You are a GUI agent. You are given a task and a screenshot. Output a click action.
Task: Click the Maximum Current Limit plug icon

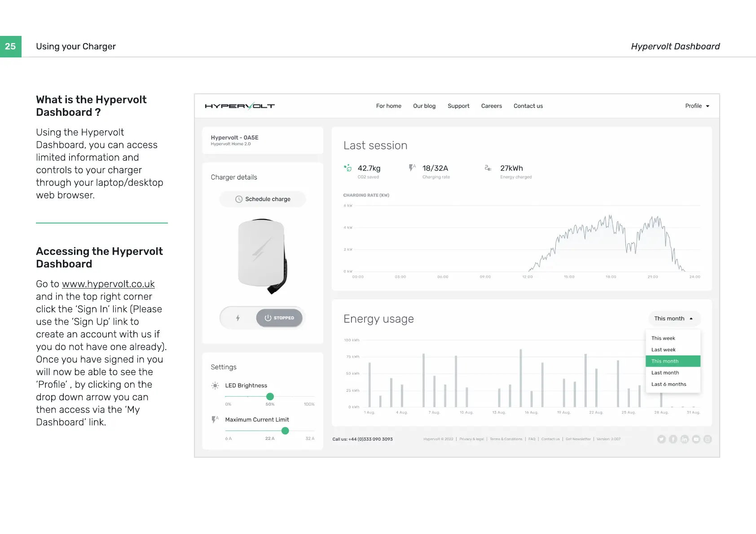pos(215,420)
